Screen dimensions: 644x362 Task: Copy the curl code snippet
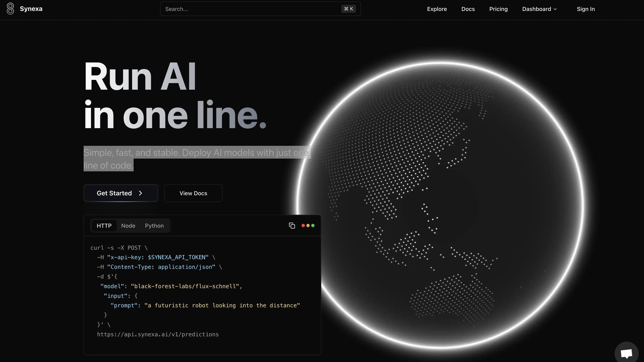tap(292, 225)
